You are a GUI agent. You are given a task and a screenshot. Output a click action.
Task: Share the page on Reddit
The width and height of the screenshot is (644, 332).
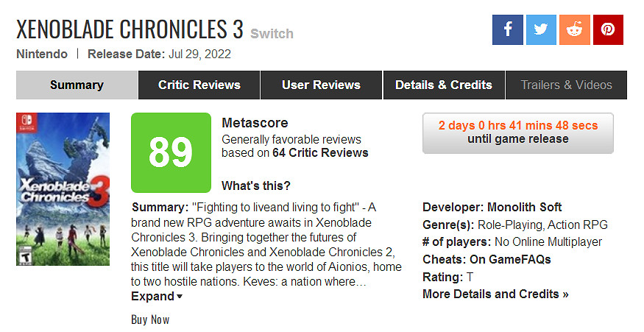[x=574, y=29]
